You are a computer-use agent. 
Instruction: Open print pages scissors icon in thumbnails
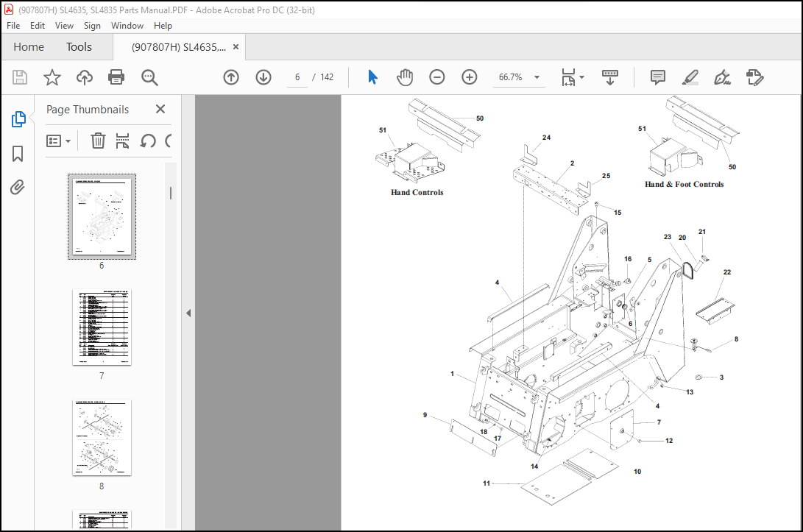tap(122, 141)
